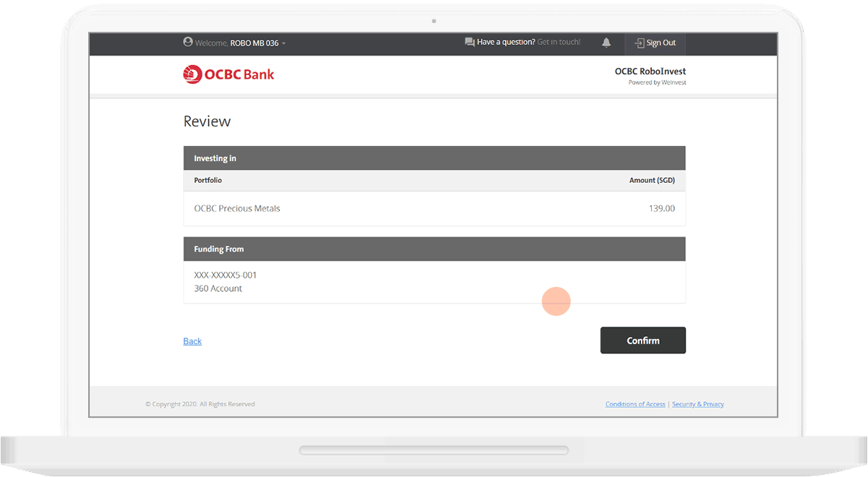Click the Amount (SGD) column header
Image resolution: width=868 pixels, height=477 pixels.
tap(652, 180)
